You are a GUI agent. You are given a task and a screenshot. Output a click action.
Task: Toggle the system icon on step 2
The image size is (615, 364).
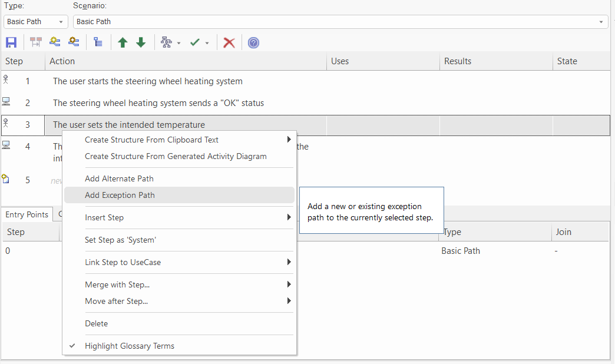pos(6,102)
